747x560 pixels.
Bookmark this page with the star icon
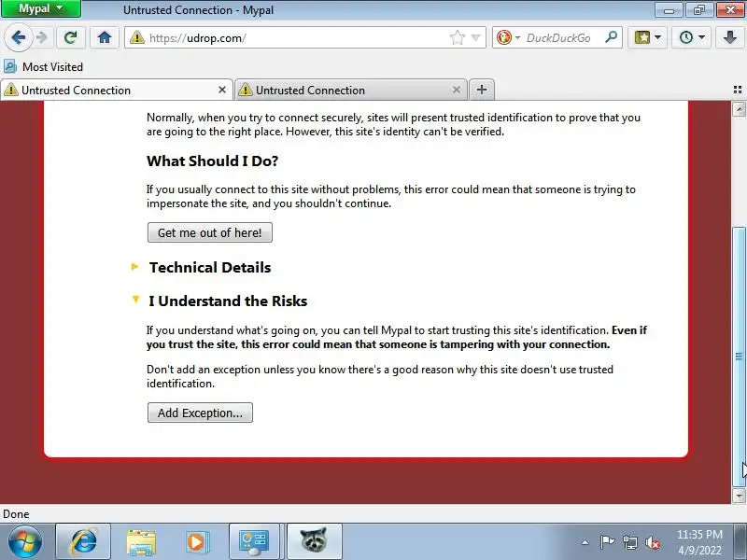tap(457, 37)
